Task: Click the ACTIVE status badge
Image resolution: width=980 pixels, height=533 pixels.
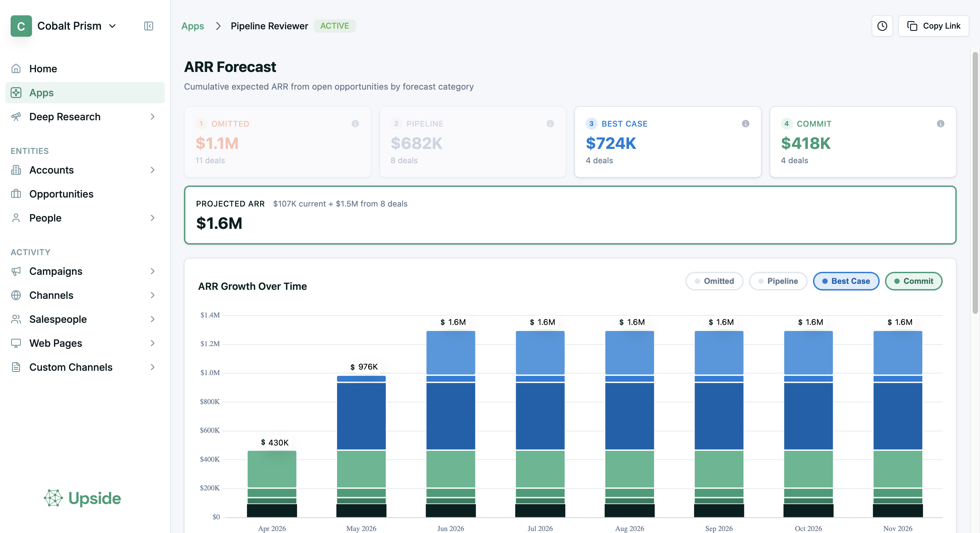Action: (x=334, y=26)
